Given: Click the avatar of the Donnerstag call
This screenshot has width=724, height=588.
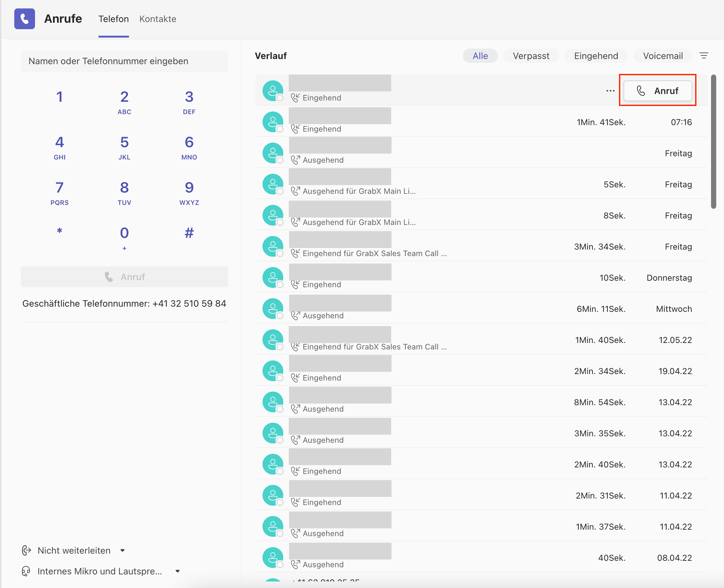Looking at the screenshot, I should coord(273,277).
